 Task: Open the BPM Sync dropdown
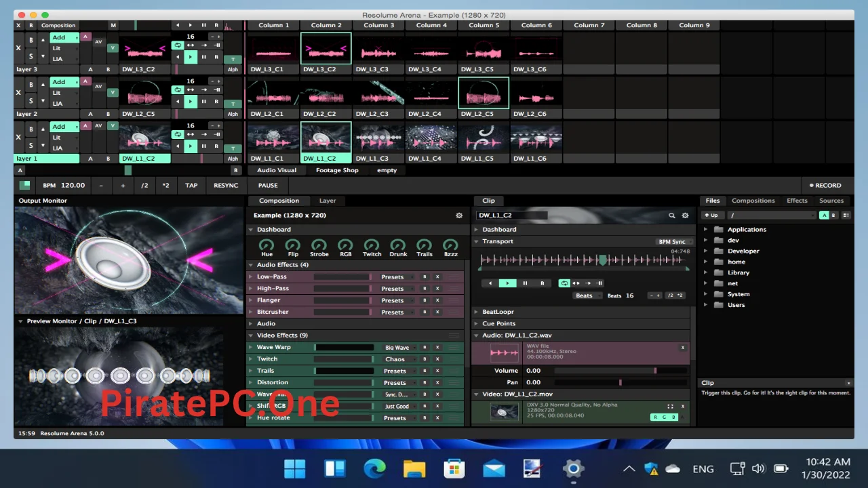[674, 242]
